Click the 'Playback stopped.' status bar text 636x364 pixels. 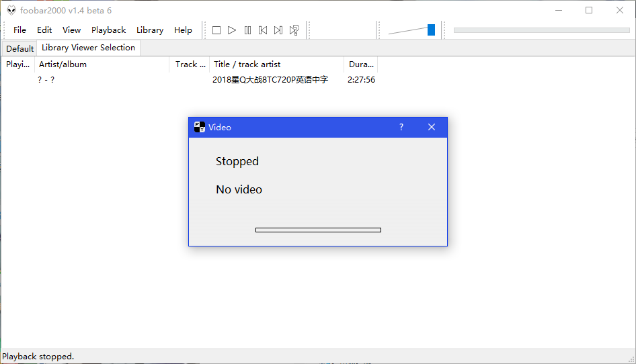click(x=38, y=357)
